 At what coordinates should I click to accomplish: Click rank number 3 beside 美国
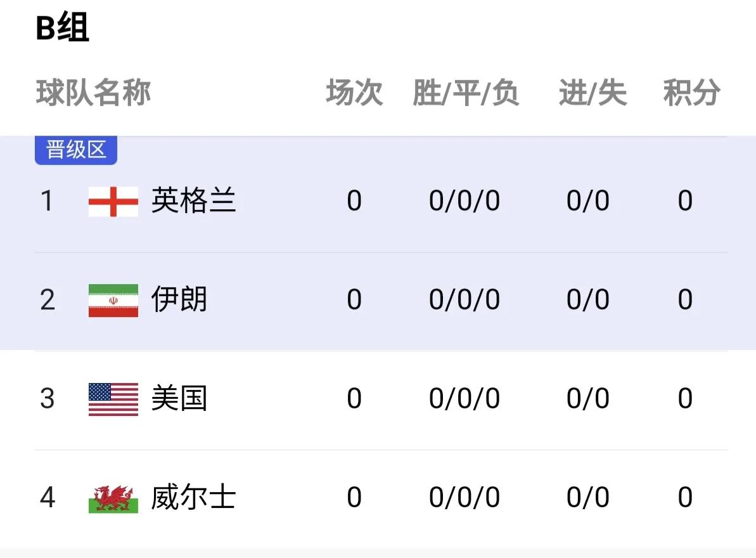click(x=48, y=399)
